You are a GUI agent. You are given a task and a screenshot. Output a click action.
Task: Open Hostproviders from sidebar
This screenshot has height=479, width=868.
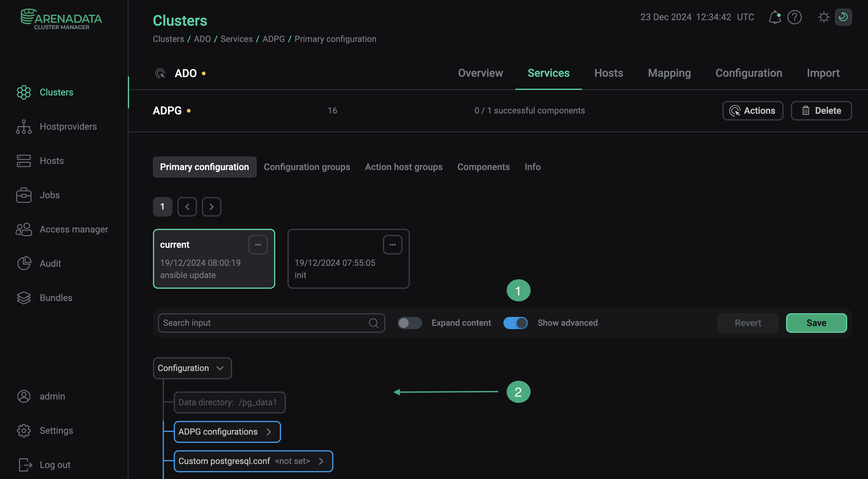[68, 126]
